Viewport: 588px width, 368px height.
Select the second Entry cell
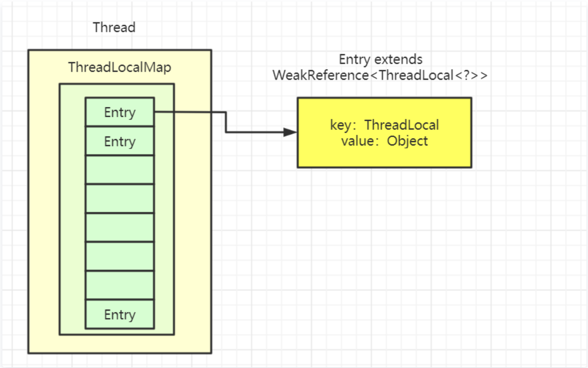pyautogui.click(x=119, y=141)
